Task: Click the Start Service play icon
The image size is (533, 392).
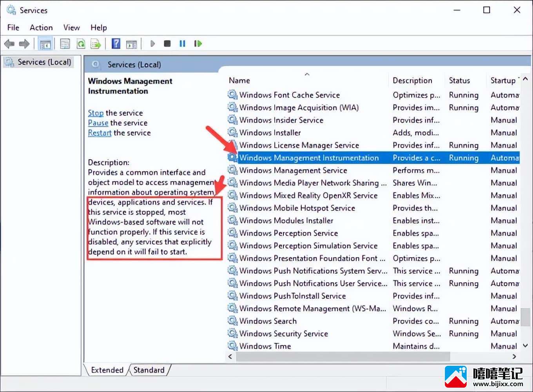Action: pos(152,44)
